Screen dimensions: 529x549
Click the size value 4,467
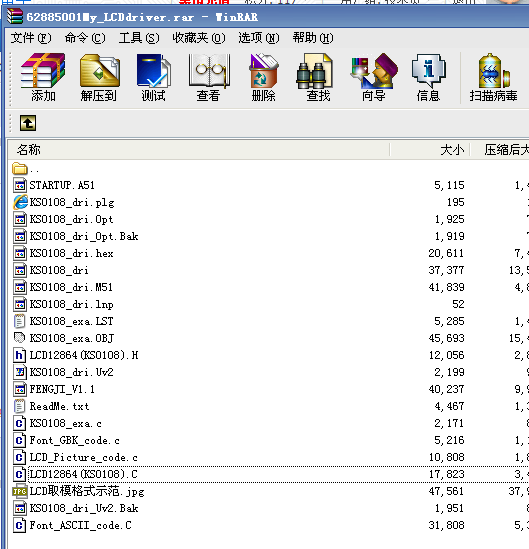(449, 406)
